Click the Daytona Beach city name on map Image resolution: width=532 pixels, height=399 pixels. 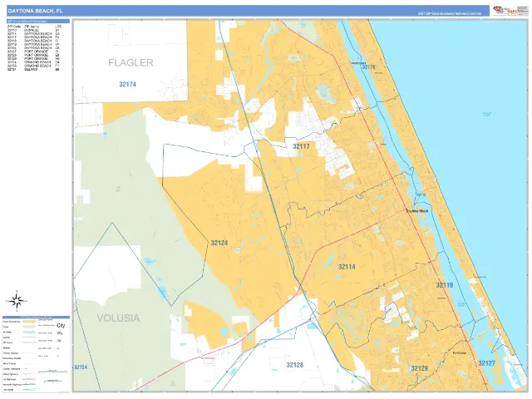[x=417, y=211]
